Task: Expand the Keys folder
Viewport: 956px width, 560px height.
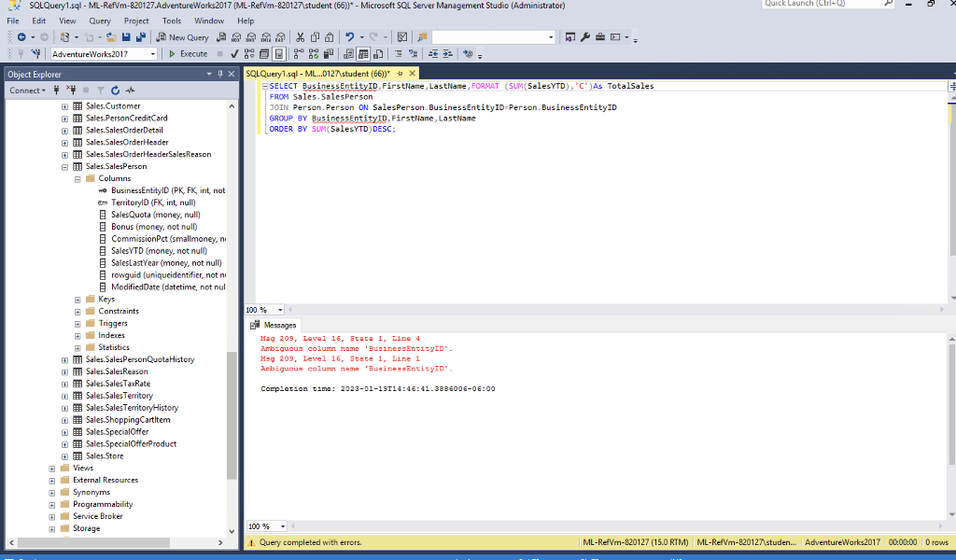Action: tap(77, 300)
